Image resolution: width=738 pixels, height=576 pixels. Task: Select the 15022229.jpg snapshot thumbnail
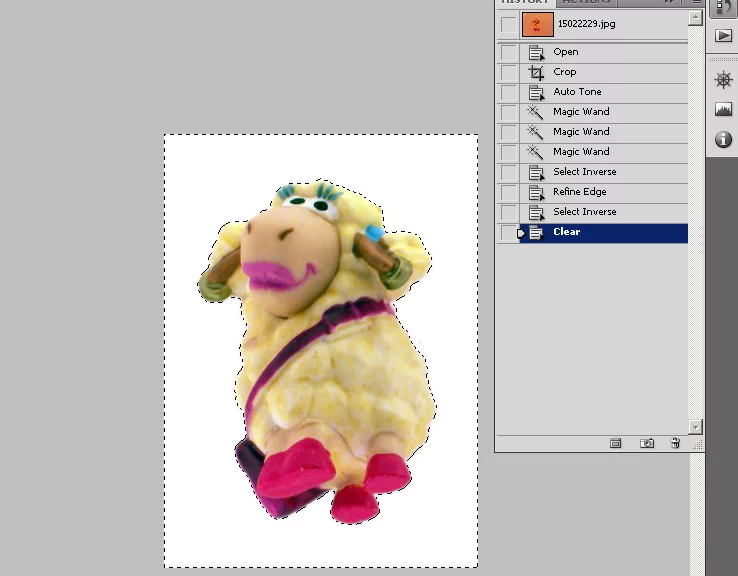(x=537, y=24)
